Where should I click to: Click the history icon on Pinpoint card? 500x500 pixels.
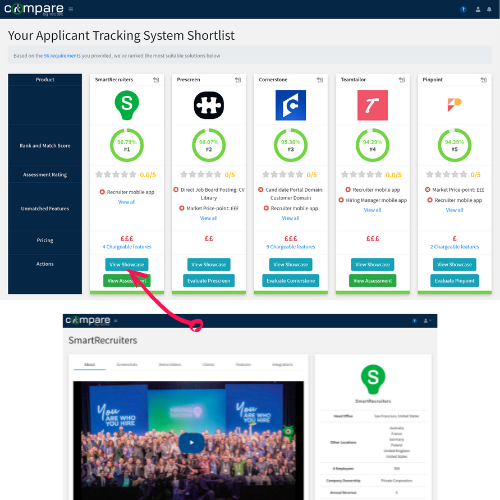(484, 80)
